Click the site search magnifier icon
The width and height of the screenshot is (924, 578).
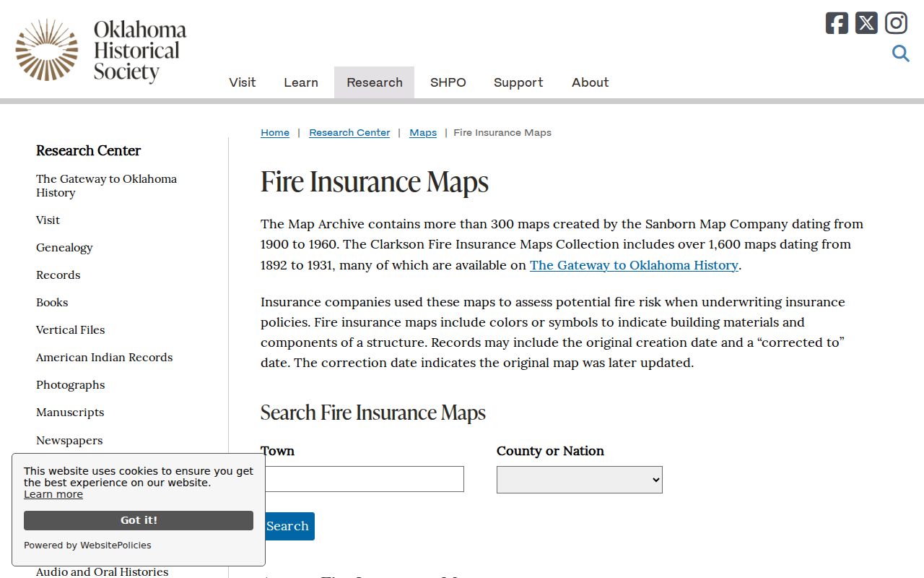[x=900, y=53]
